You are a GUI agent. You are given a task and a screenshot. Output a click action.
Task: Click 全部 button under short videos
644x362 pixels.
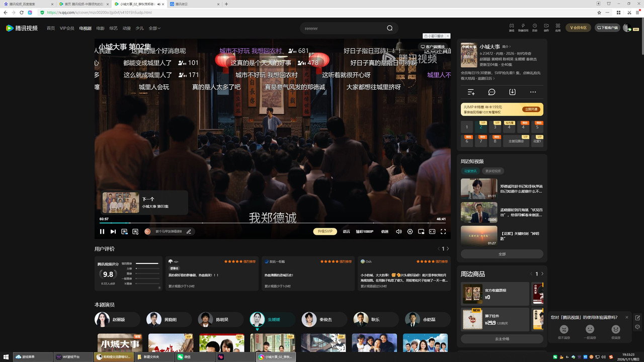(x=502, y=254)
